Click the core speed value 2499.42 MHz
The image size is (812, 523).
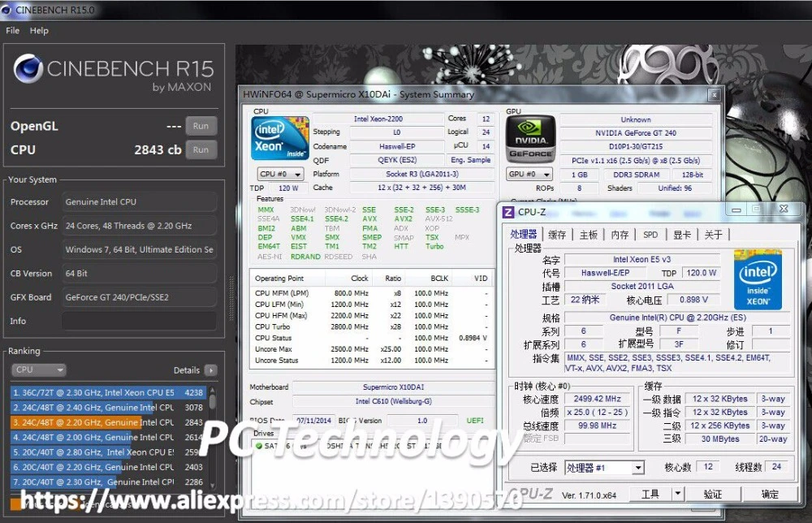tap(597, 400)
